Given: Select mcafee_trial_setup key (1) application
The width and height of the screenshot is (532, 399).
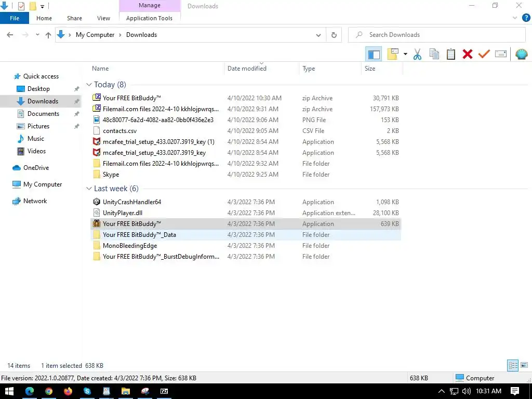Looking at the screenshot, I should click(x=246, y=142).
